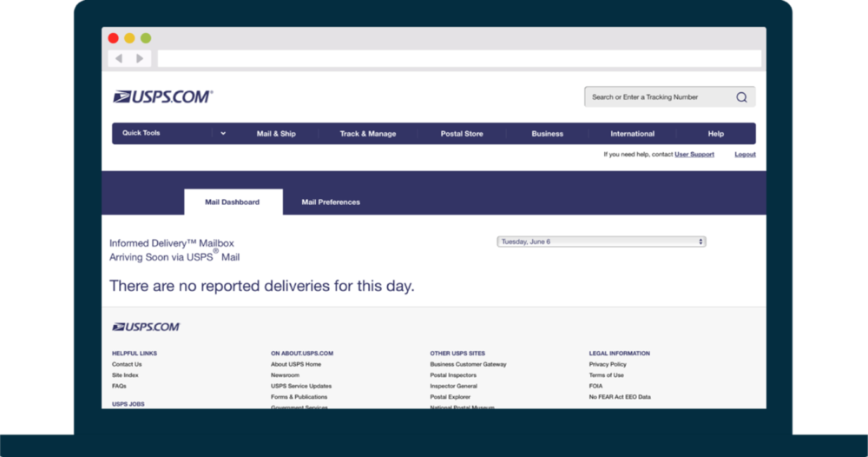Click the footer USPS.COM logo
868x457 pixels.
pyautogui.click(x=146, y=327)
